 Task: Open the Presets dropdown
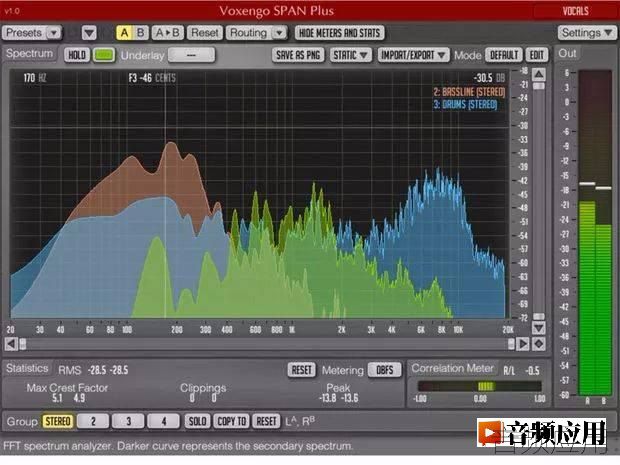click(x=32, y=33)
